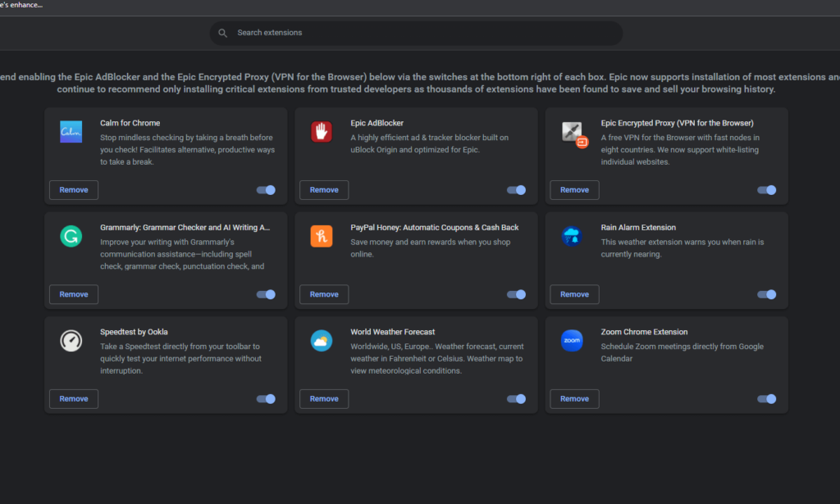Click the Epic AdBlocker hand icon
The image size is (840, 504).
(322, 131)
